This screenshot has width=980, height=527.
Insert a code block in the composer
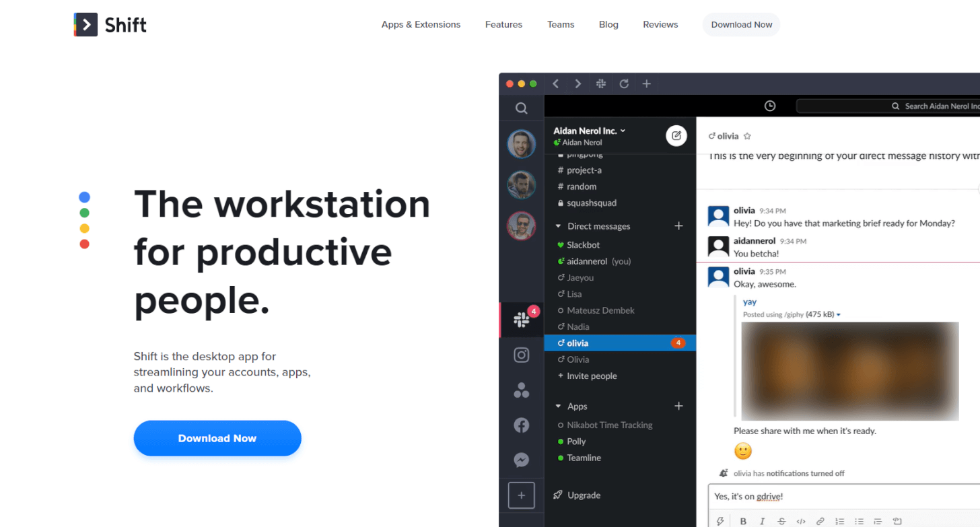coord(897,521)
